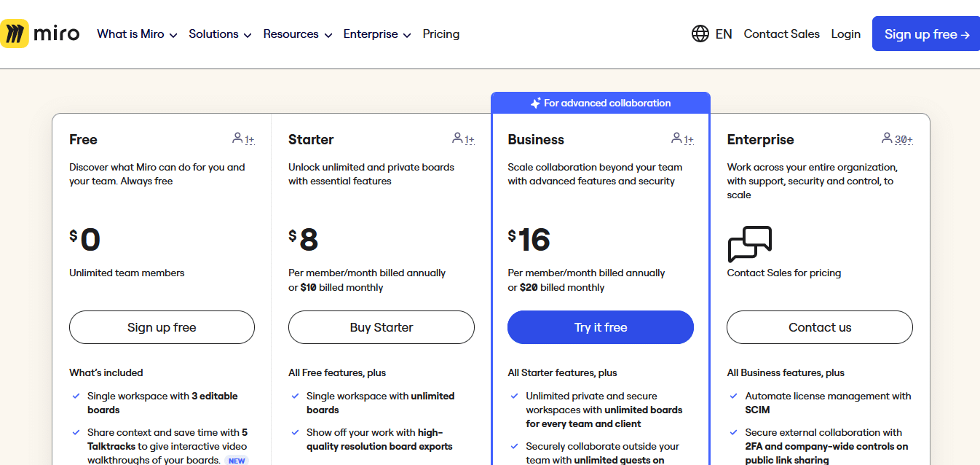This screenshot has height=465, width=980.
Task: Open Contact Sales in top navigation
Action: (781, 34)
